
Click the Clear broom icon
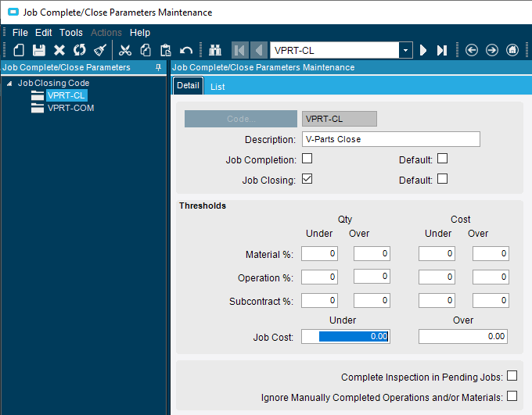point(100,50)
